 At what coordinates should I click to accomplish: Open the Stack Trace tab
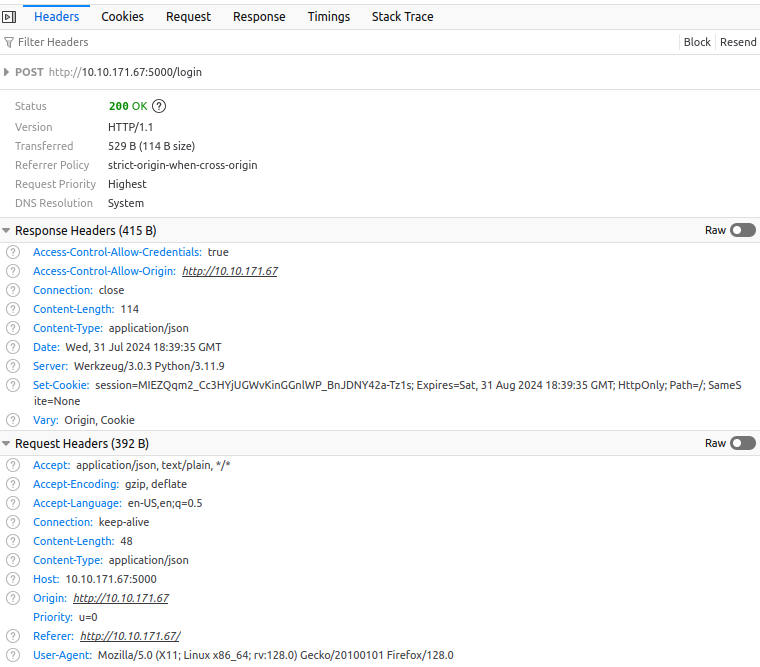(x=402, y=17)
